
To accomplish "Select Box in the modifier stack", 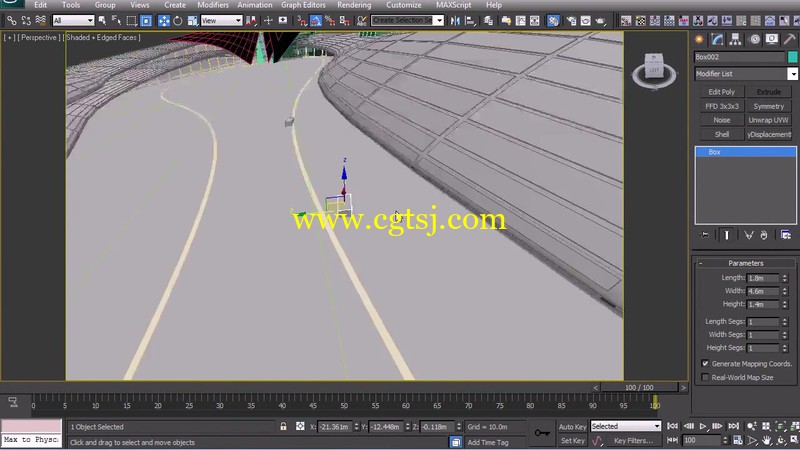I will [745, 152].
